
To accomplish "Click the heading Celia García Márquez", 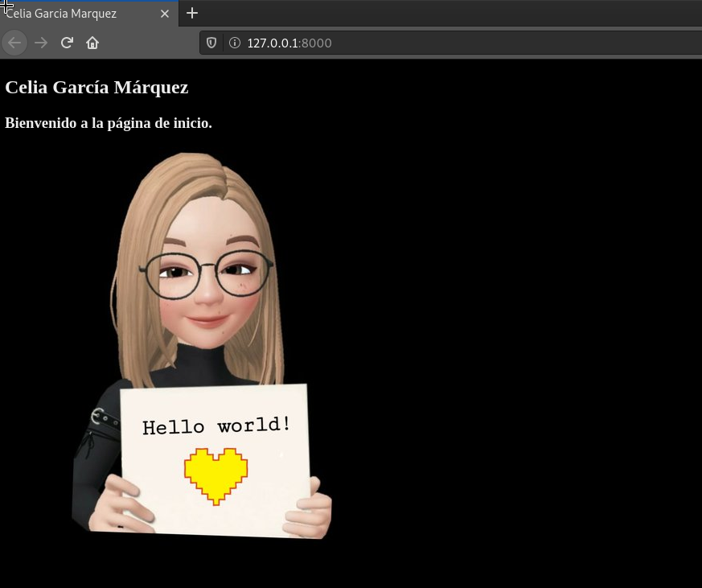I will (x=96, y=87).
